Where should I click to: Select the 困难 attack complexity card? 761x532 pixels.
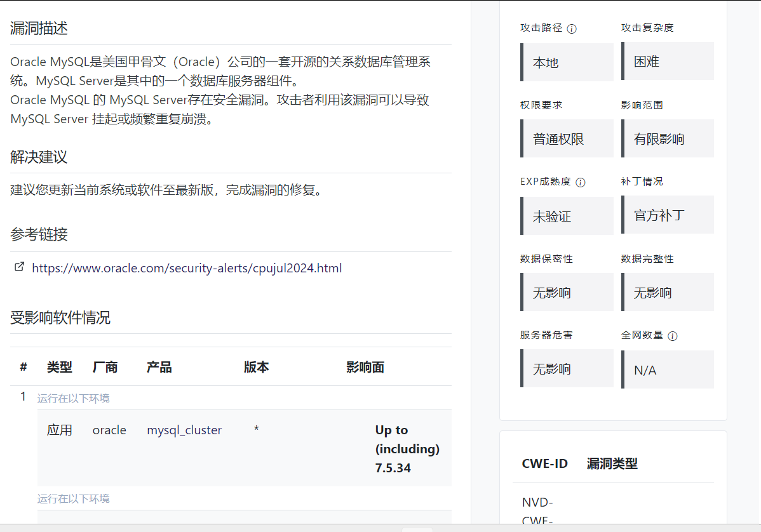click(x=667, y=61)
